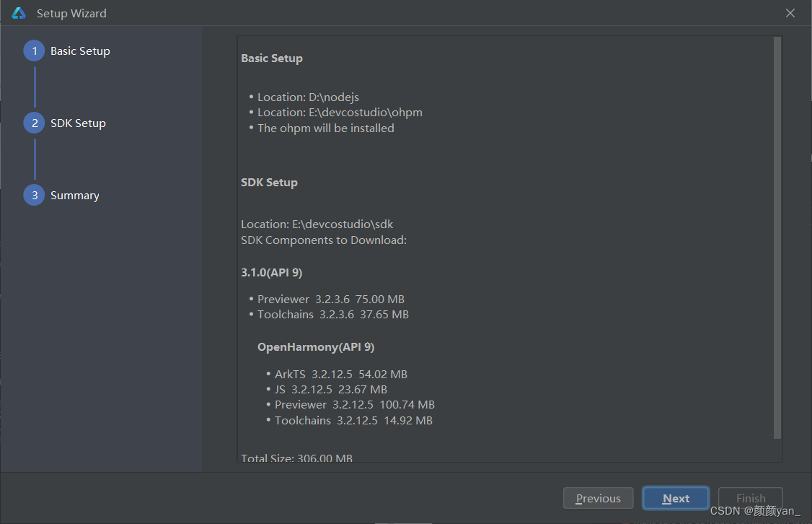Click the summary panel vertical scrollbar
The width and height of the screenshot is (812, 524).
tap(777, 238)
